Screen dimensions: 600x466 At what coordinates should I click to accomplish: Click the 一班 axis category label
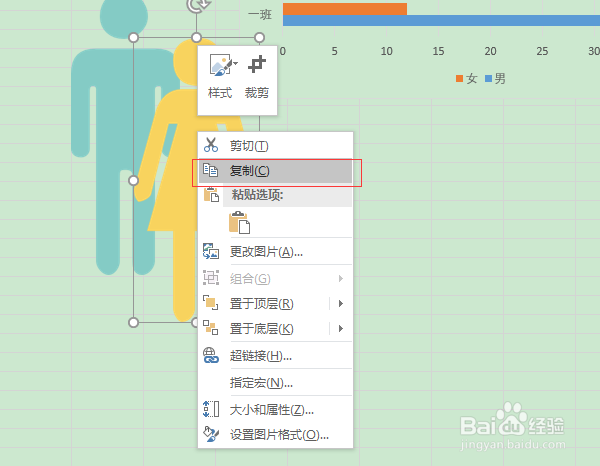[260, 15]
